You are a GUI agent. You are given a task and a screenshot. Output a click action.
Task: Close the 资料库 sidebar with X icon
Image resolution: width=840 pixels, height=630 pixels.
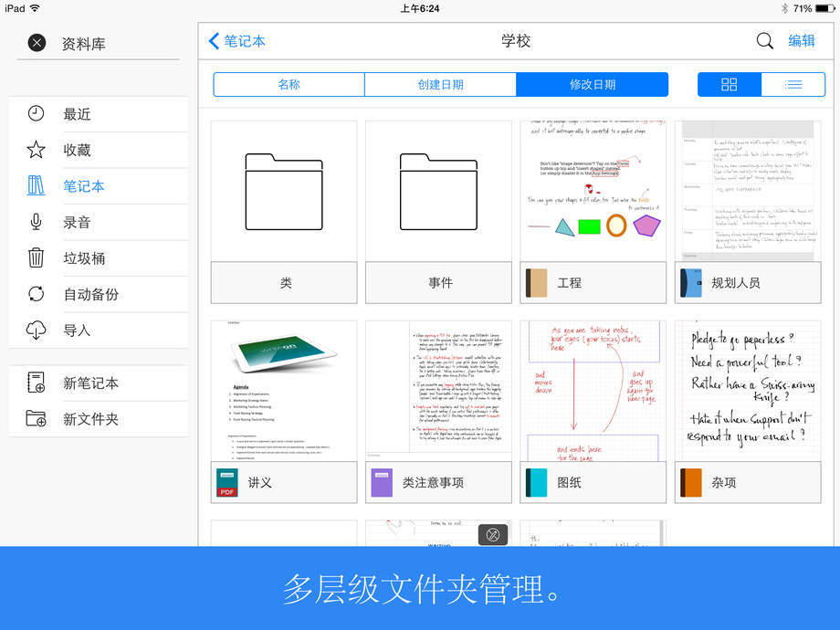coord(37,42)
